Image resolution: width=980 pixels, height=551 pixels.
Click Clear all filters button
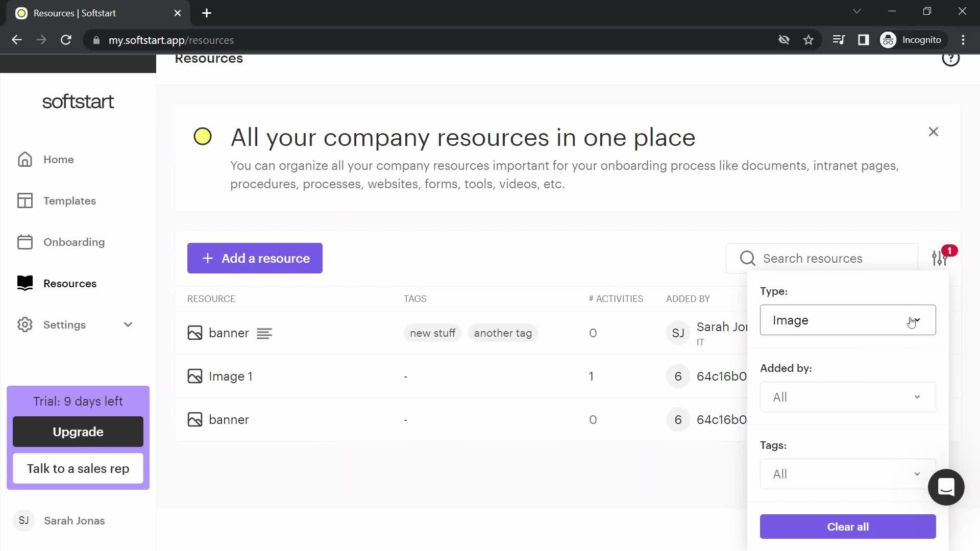pos(847,527)
